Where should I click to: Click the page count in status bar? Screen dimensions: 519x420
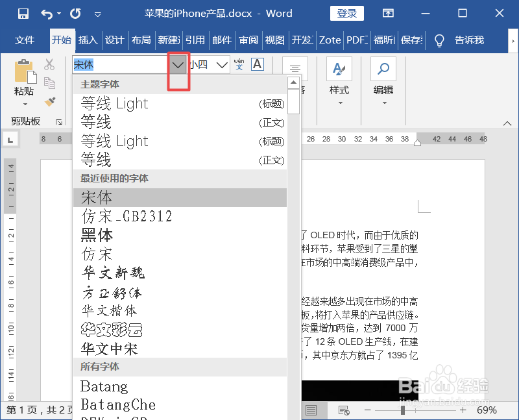point(39,410)
